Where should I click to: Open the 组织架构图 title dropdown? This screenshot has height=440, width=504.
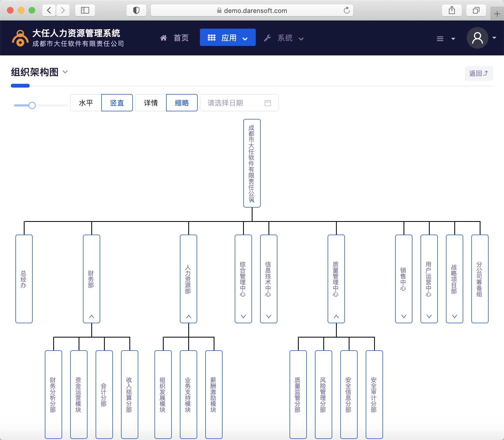[65, 72]
